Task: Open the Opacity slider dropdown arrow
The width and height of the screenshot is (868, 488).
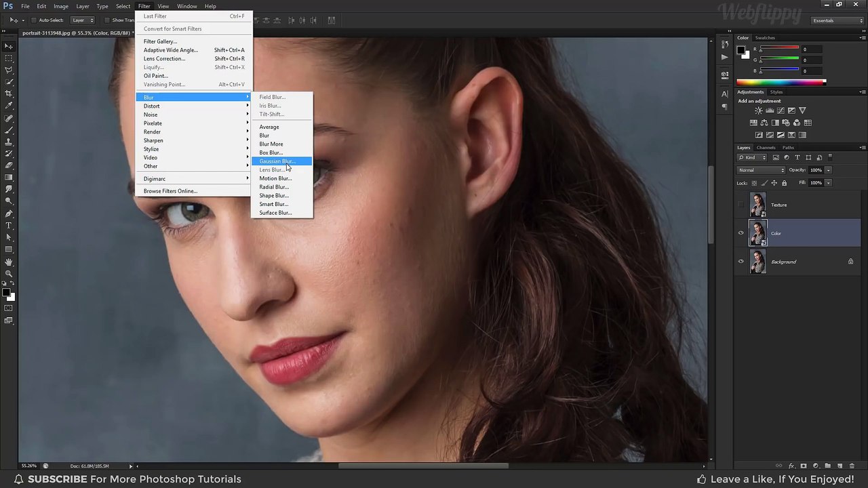Action: pos(828,170)
